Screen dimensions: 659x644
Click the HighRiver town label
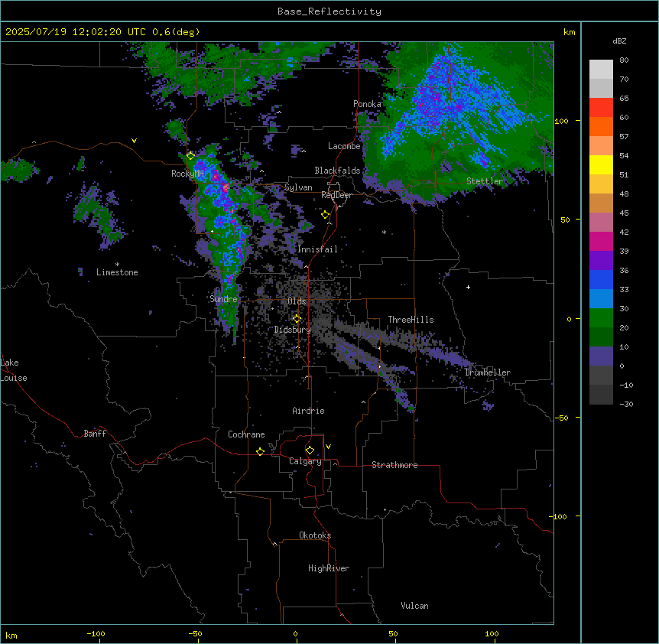point(329,568)
